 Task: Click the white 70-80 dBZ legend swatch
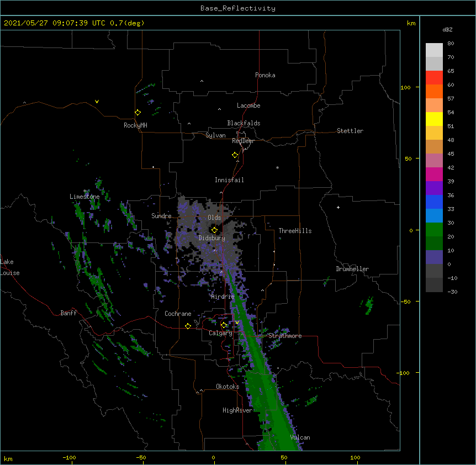(x=434, y=50)
